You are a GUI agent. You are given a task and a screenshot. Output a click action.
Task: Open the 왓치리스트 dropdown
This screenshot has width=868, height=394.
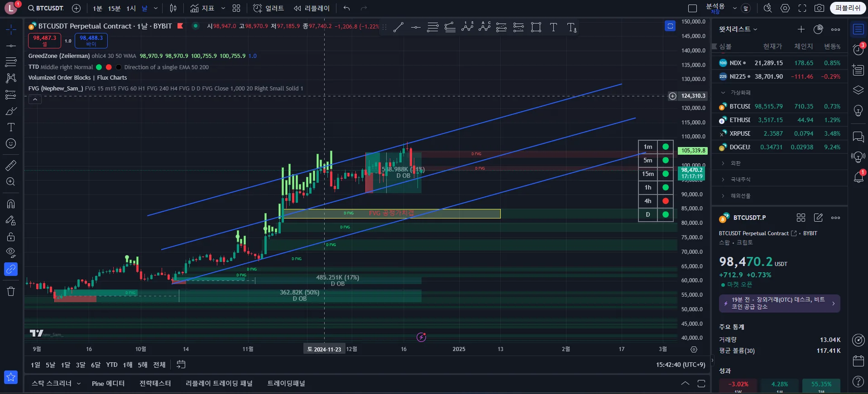[x=738, y=29]
